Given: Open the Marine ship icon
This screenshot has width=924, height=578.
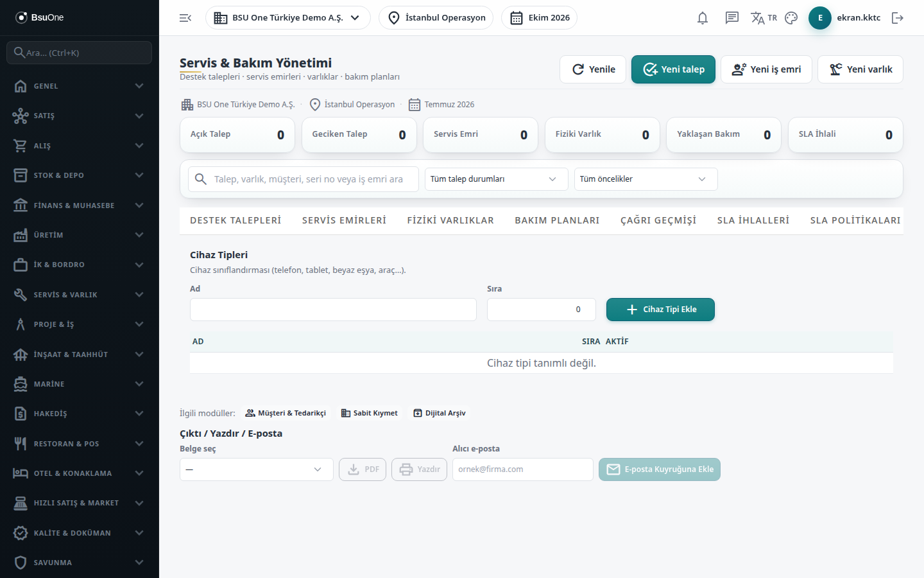Looking at the screenshot, I should (21, 384).
